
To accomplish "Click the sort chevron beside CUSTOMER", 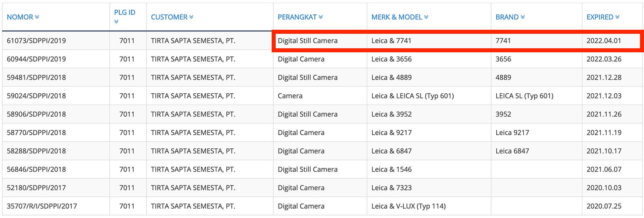I will tap(191, 17).
